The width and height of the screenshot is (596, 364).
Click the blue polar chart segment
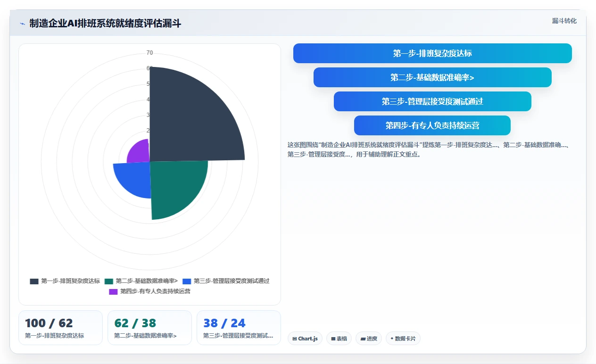point(134,177)
